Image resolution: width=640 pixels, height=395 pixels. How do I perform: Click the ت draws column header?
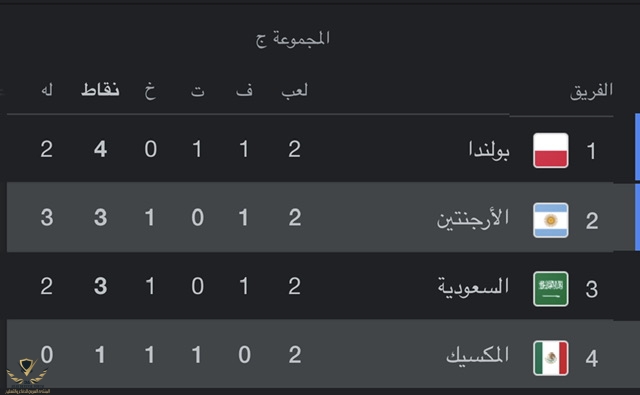(198, 90)
